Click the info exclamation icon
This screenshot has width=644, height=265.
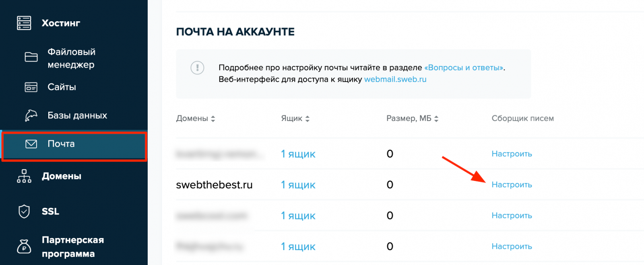coord(197,68)
